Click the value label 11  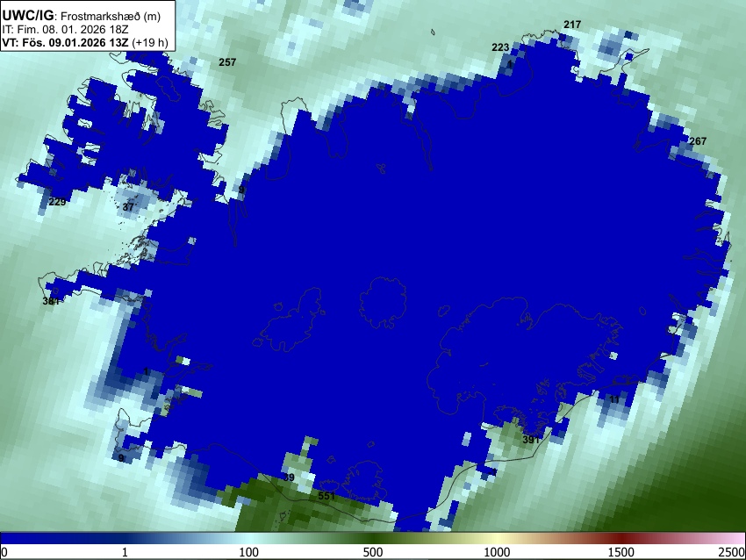614,399
